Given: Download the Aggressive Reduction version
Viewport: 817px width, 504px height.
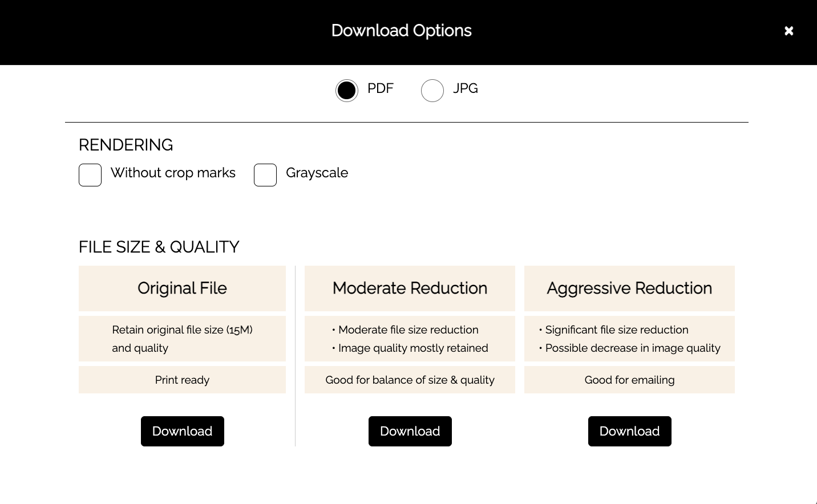Looking at the screenshot, I should (629, 431).
